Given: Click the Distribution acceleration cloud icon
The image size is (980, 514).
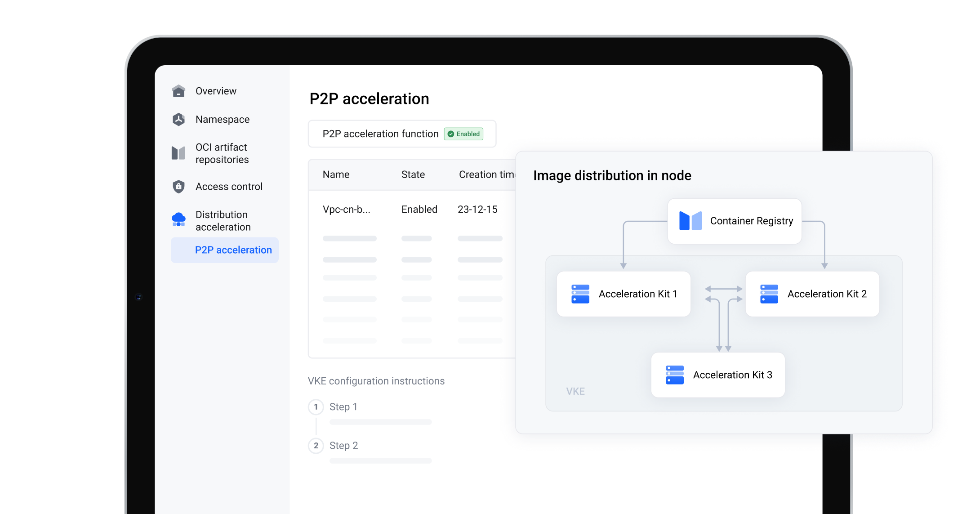Looking at the screenshot, I should click(178, 219).
